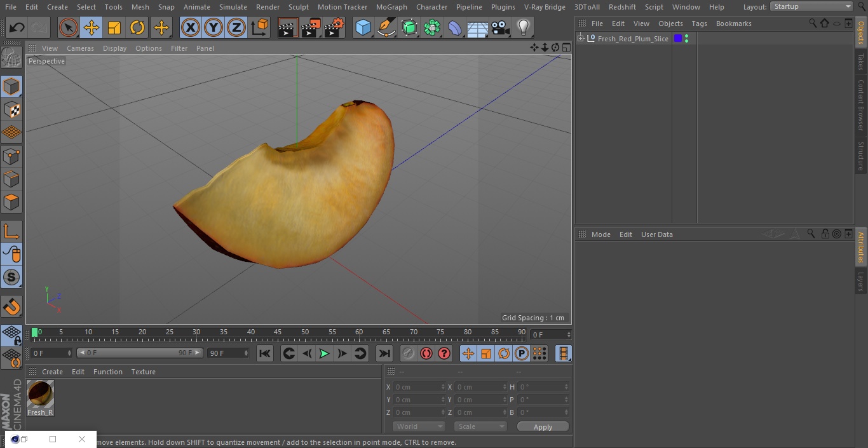868x448 pixels.
Task: Select the Live Selection tool
Action: pyautogui.click(x=68, y=27)
